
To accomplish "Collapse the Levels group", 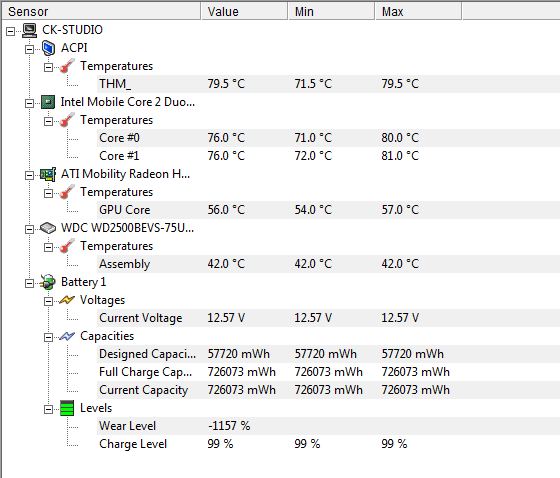I will [x=48, y=409].
